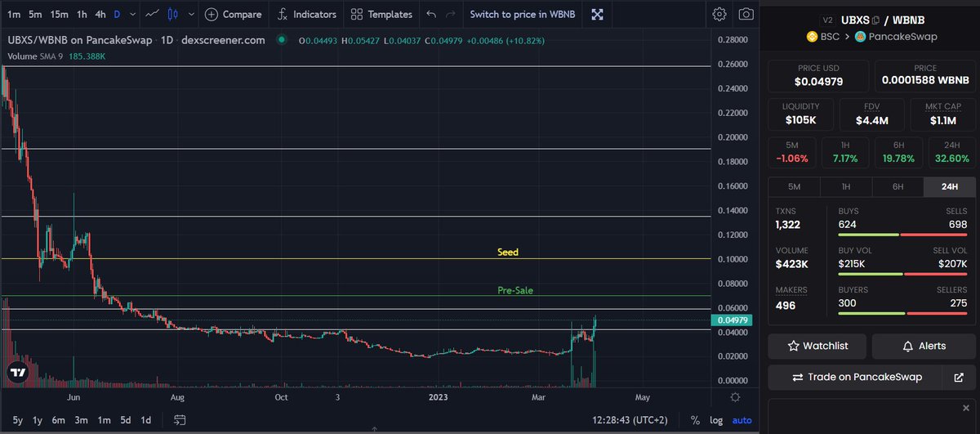Click the 0.0001588 WBNB price box
This screenshot has height=434, width=980.
click(925, 74)
